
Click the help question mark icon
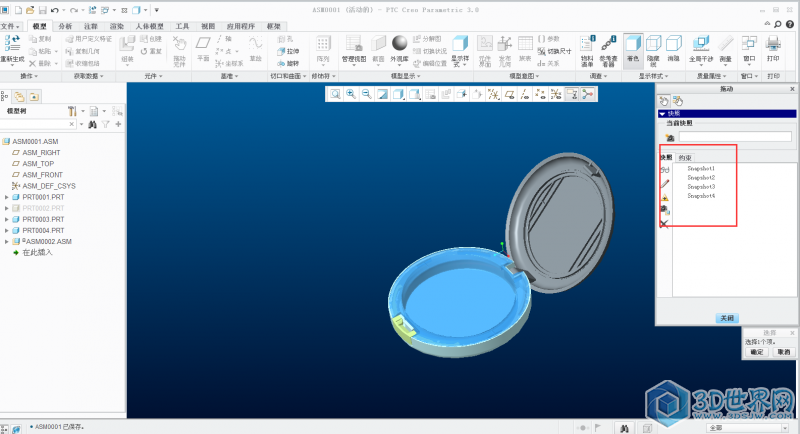(790, 24)
